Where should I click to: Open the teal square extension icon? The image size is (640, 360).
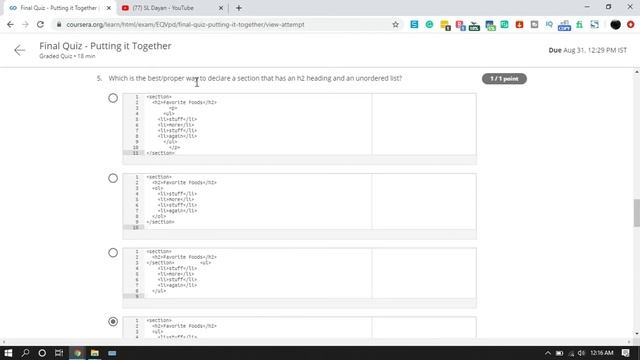pyautogui.click(x=504, y=24)
